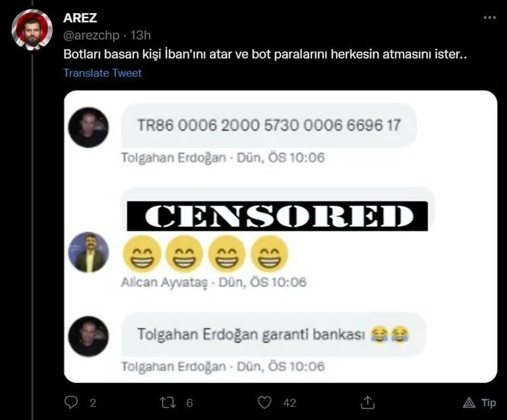Click the retweet arrows icon

click(168, 402)
